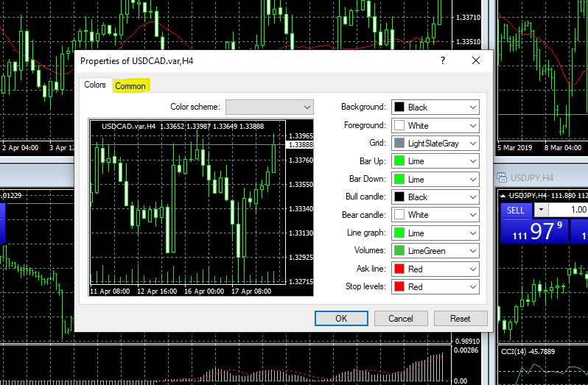The height and width of the screenshot is (385, 588).
Task: Collapse the USDJPY one-click trading triangle
Action: click(x=503, y=196)
